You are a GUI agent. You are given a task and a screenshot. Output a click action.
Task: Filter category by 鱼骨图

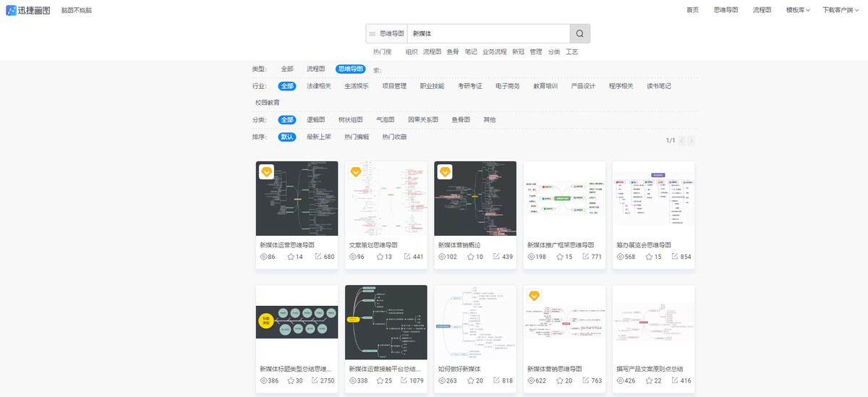(x=461, y=119)
